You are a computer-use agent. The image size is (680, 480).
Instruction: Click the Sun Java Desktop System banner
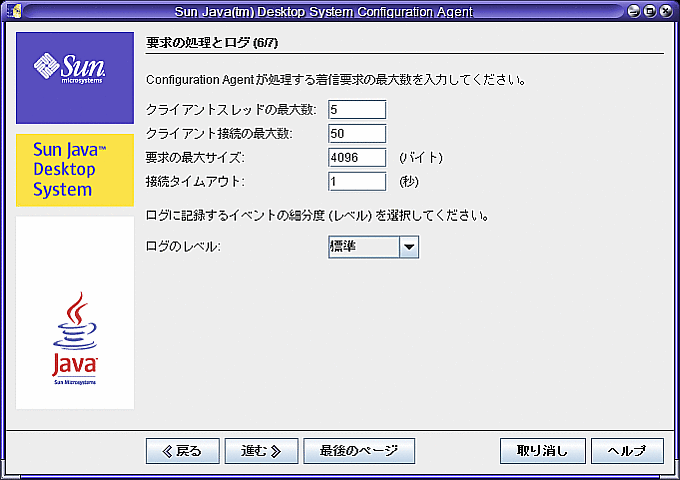point(75,170)
